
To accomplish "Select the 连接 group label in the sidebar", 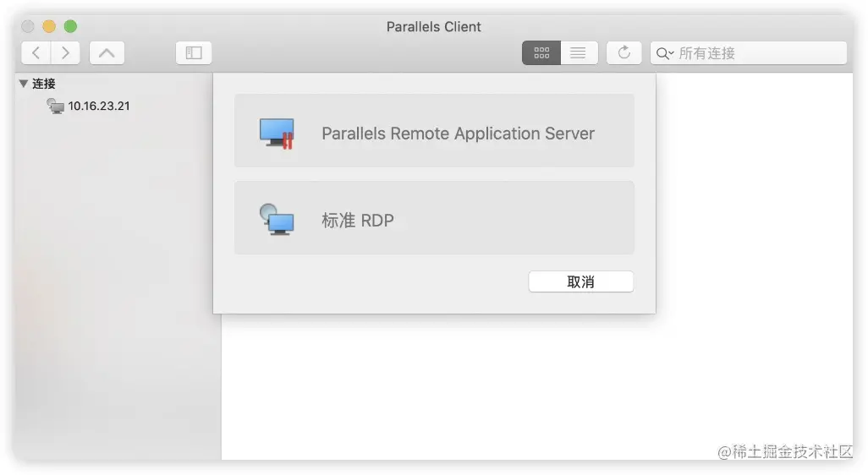I will click(x=44, y=84).
